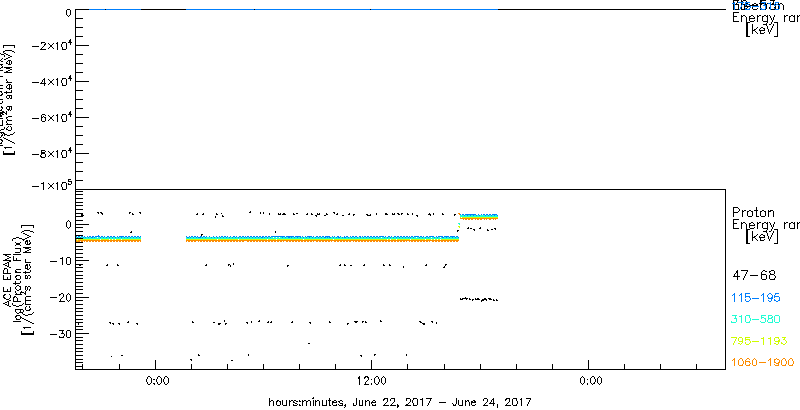Click the raised colored flux segment above zero
Viewport: 800px width, 410px height.
479,217
